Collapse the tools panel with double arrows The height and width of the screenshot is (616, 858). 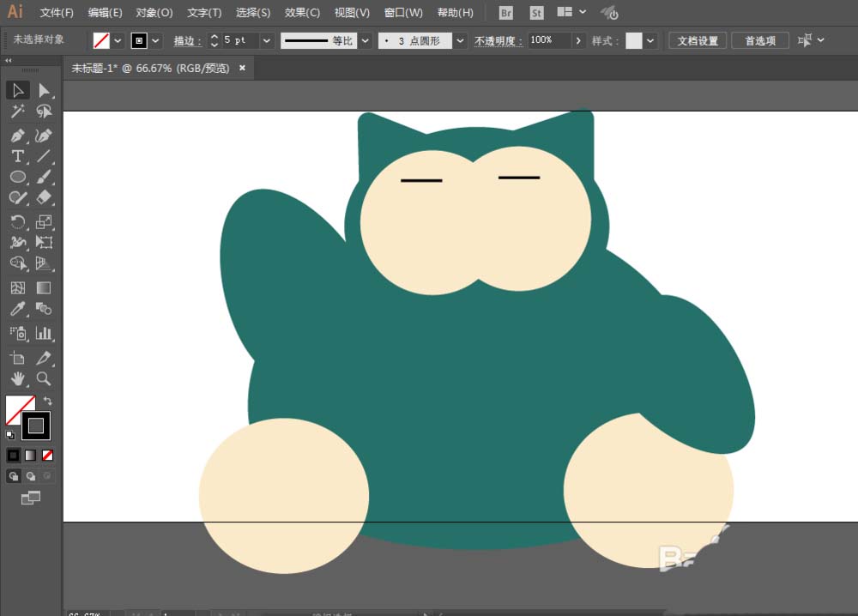pyautogui.click(x=9, y=60)
